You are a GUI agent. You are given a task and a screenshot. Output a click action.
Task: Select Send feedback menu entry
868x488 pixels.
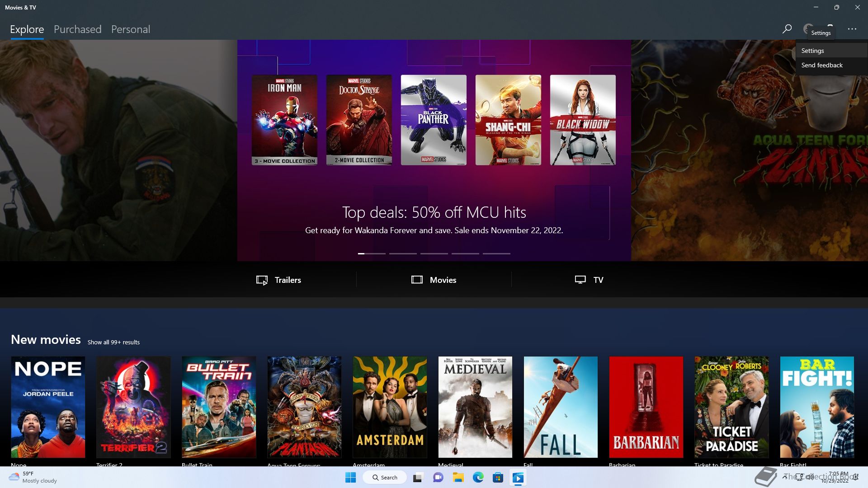tap(831, 65)
